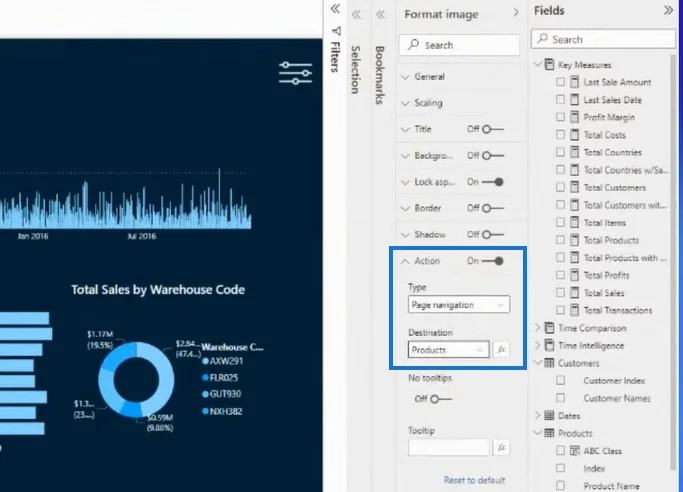Viewport: 683px width, 492px height.
Task: Collapse the Format image pane arrow
Action: point(516,13)
